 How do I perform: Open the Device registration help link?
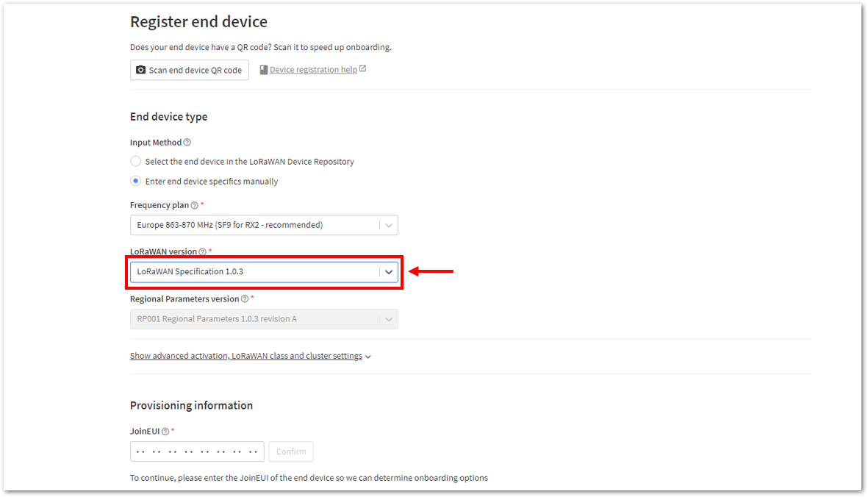313,70
